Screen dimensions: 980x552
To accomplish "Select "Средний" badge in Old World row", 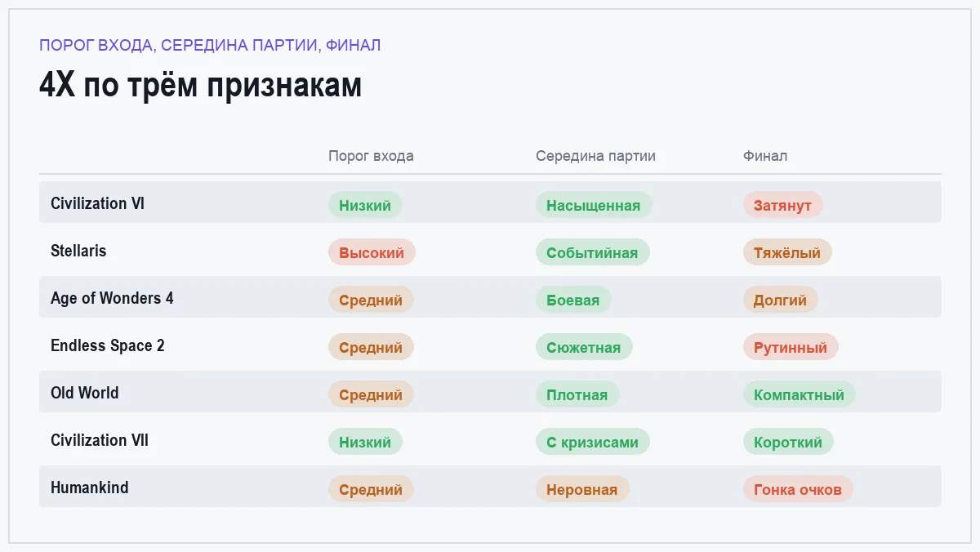I will point(371,394).
